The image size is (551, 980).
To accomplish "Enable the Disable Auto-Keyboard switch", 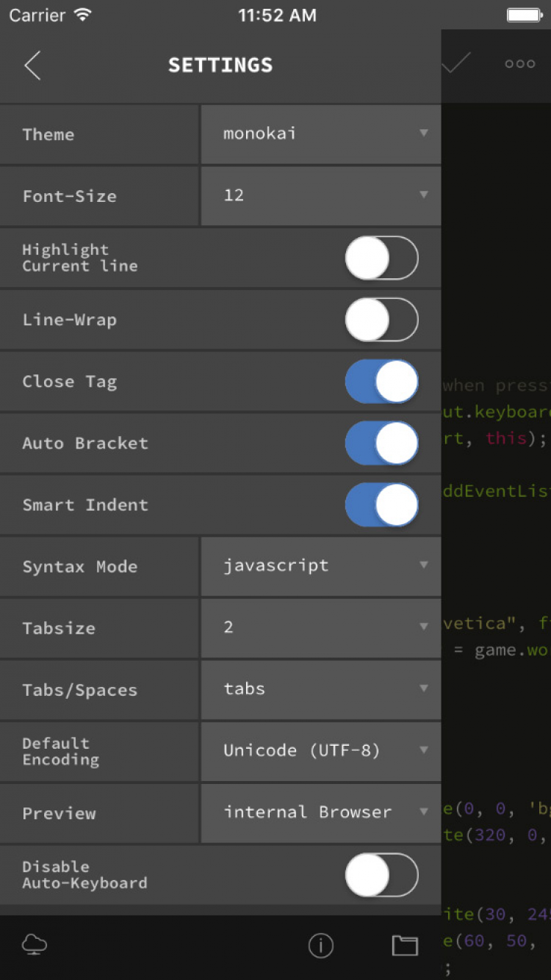I will [381, 874].
